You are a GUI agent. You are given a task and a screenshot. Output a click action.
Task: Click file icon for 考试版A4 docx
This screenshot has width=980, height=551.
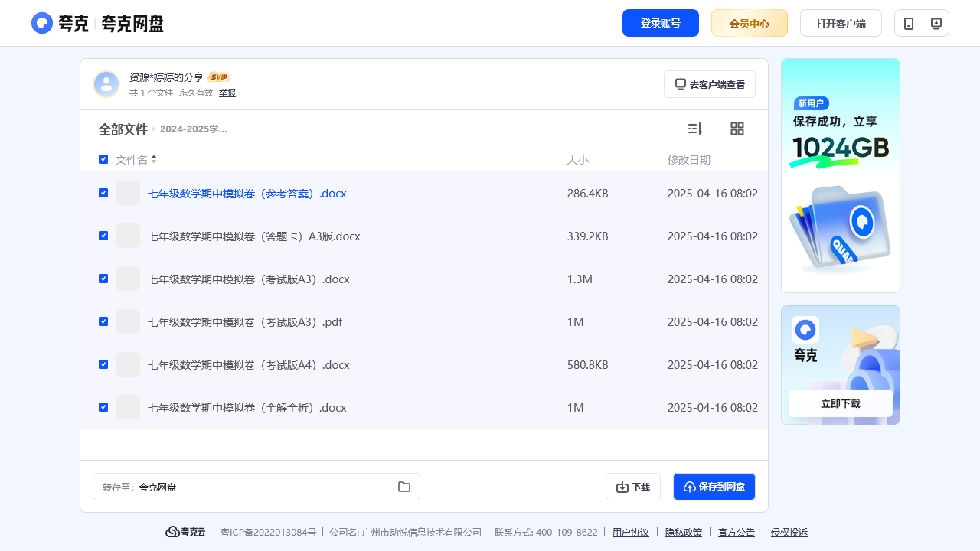click(x=128, y=364)
